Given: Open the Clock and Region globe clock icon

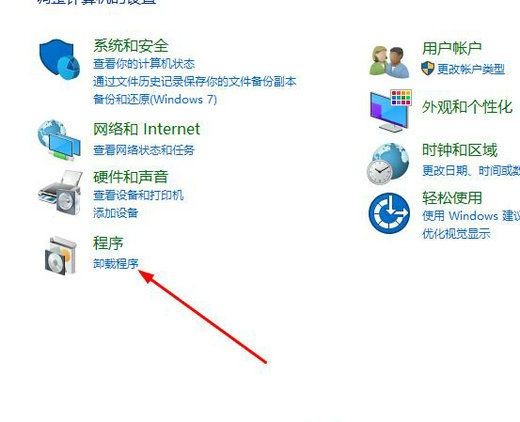Looking at the screenshot, I should 388,164.
